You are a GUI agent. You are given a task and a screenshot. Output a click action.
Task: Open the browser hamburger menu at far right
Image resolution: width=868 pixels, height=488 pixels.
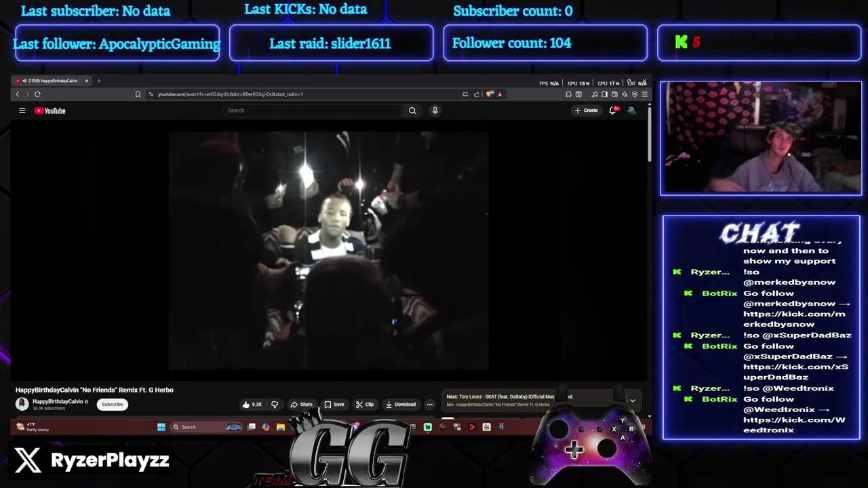644,94
